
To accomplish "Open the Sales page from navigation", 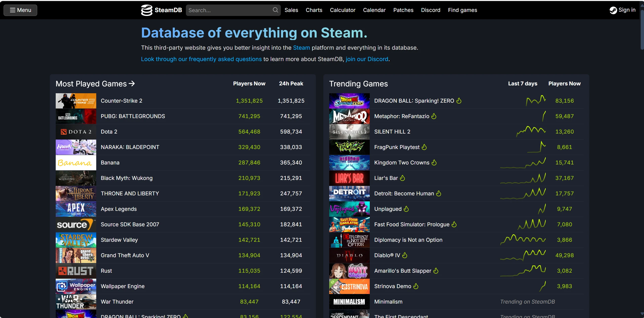I will pos(291,10).
